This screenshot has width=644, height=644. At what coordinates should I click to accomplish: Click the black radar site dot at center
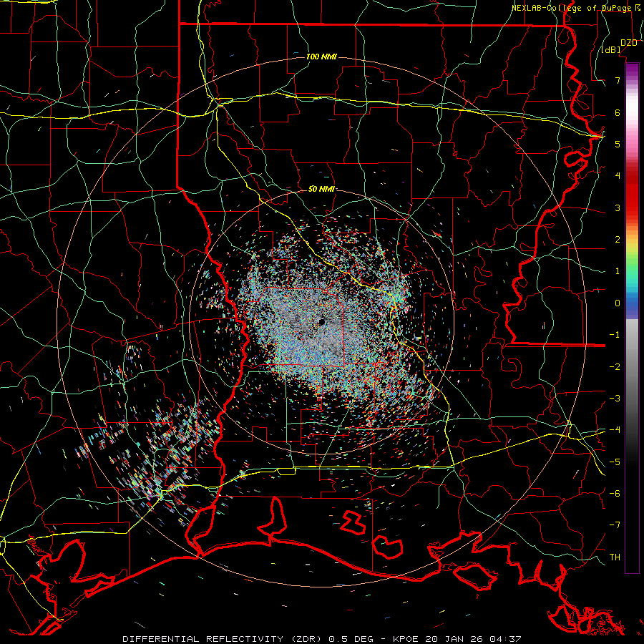pyautogui.click(x=322, y=322)
